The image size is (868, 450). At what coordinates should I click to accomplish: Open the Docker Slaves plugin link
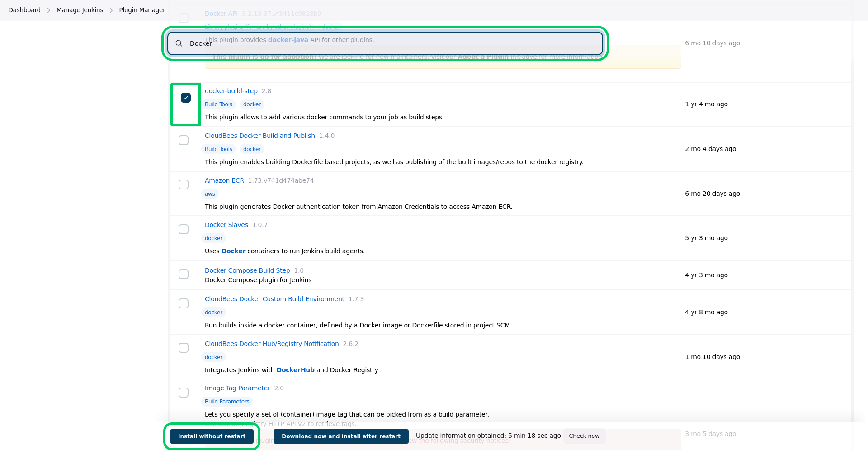[x=226, y=225]
